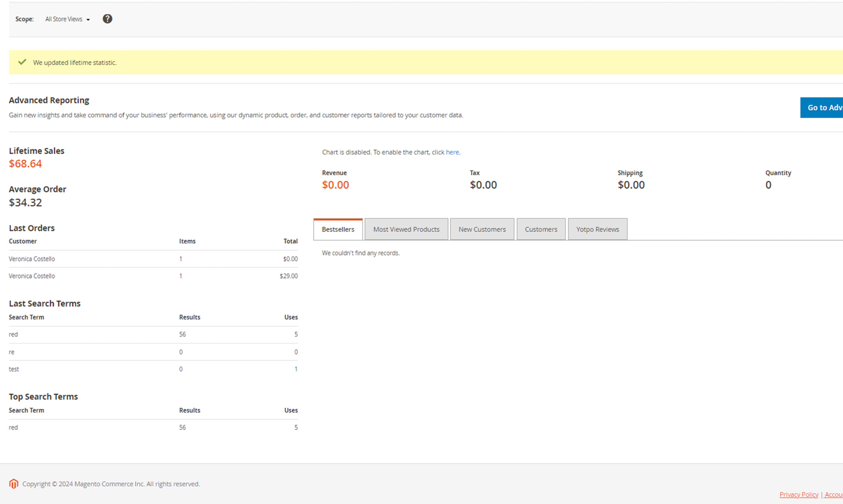The image size is (843, 504).
Task: Click the Advanced Reporting heading
Action: point(49,100)
